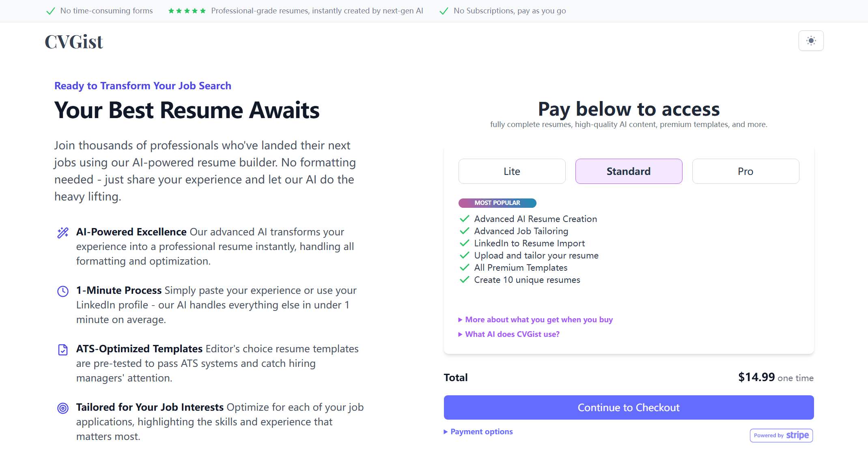Click the document icon for ATS-Optimized Templates
Screen dimensions: 868x459
point(63,350)
